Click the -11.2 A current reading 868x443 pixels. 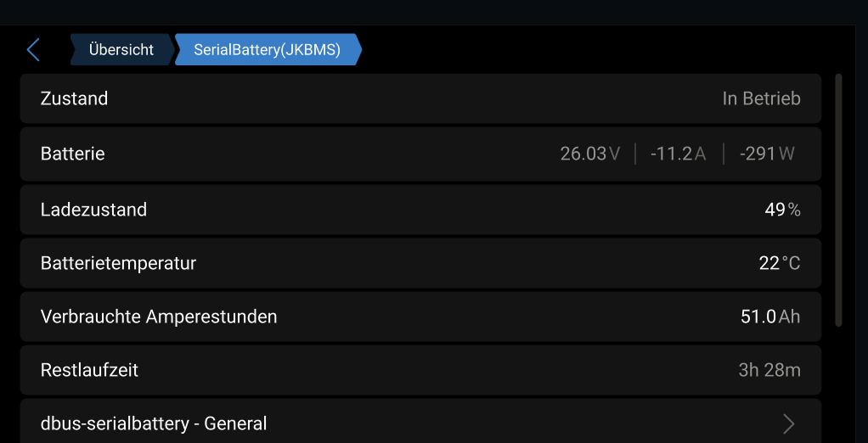[x=678, y=154]
